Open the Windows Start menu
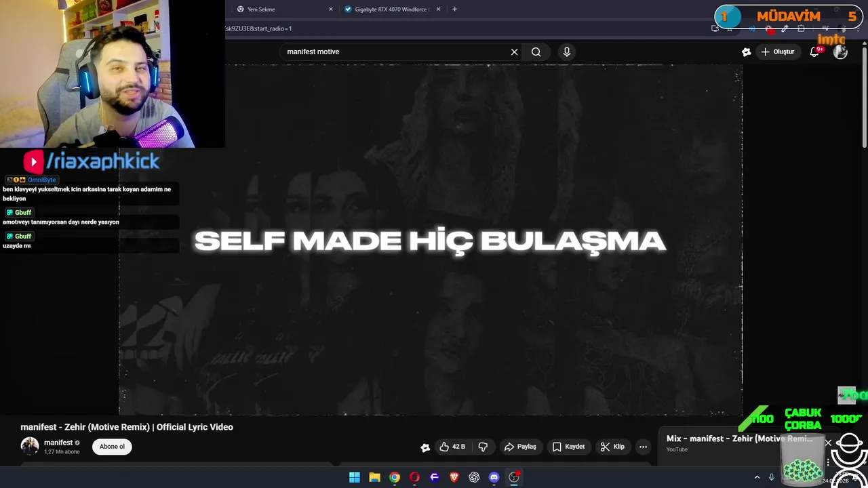The height and width of the screenshot is (488, 868). [x=355, y=477]
